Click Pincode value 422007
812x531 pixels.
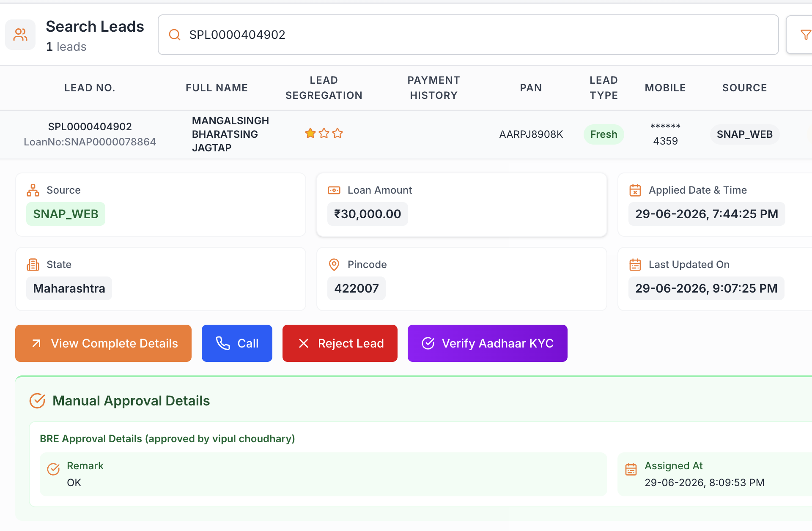click(x=357, y=288)
